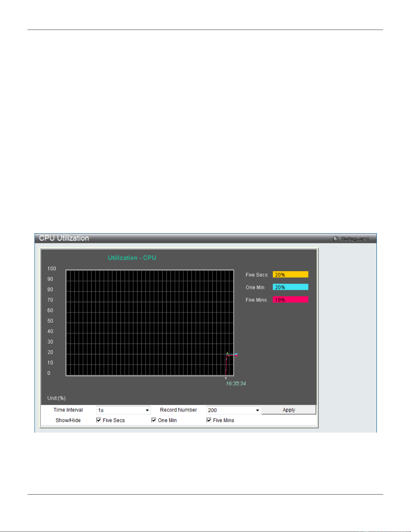This screenshot has height=532, width=411.
Task: Toggle the Five Secs checkbox
Action: click(98, 420)
